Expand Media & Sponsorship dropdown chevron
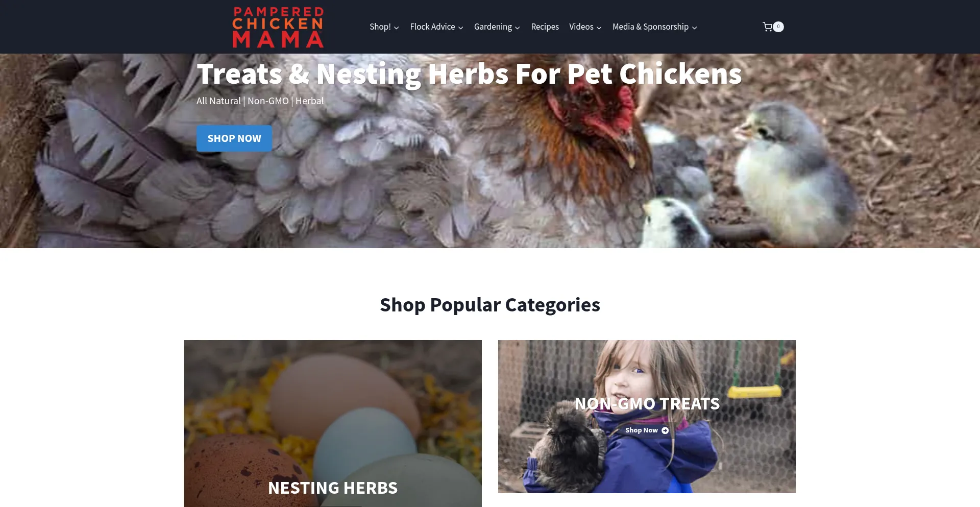 (695, 28)
